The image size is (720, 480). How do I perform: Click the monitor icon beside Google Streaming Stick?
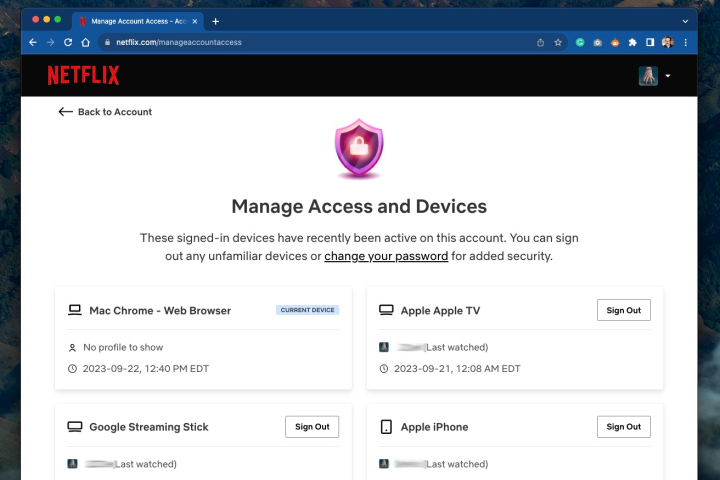click(74, 427)
